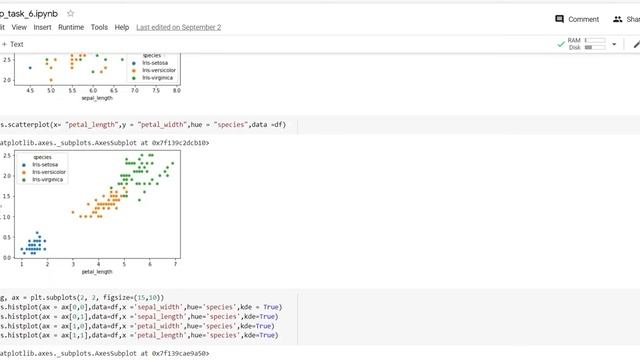Image resolution: width=640 pixels, height=360 pixels.
Task: Click the histplot petal_length code line
Action: 139,335
